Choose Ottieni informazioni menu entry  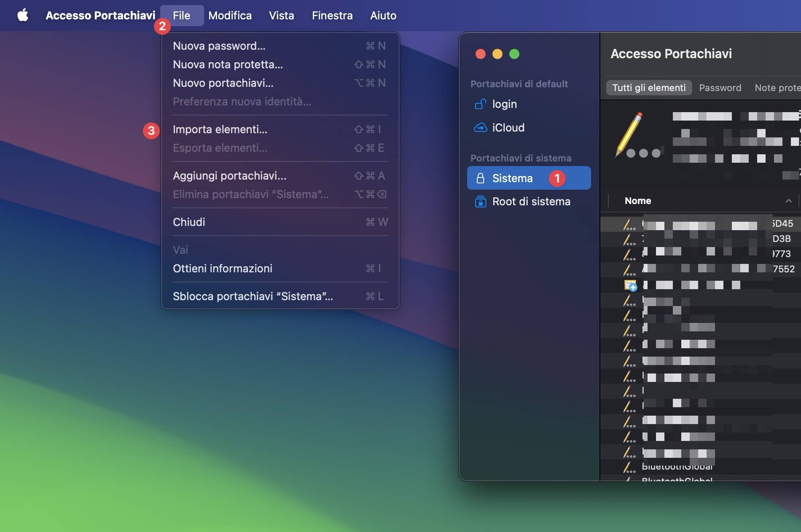click(280, 269)
